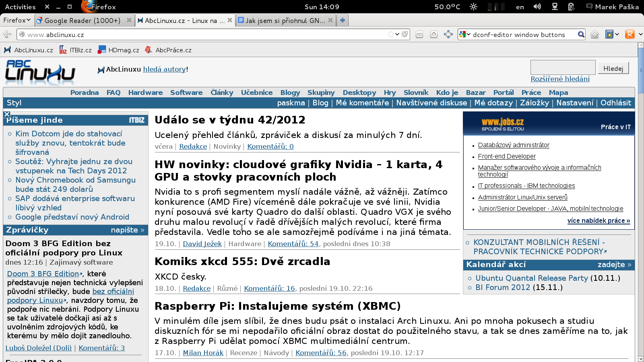Close the Google Reader tab
644x362 pixels.
129,20
